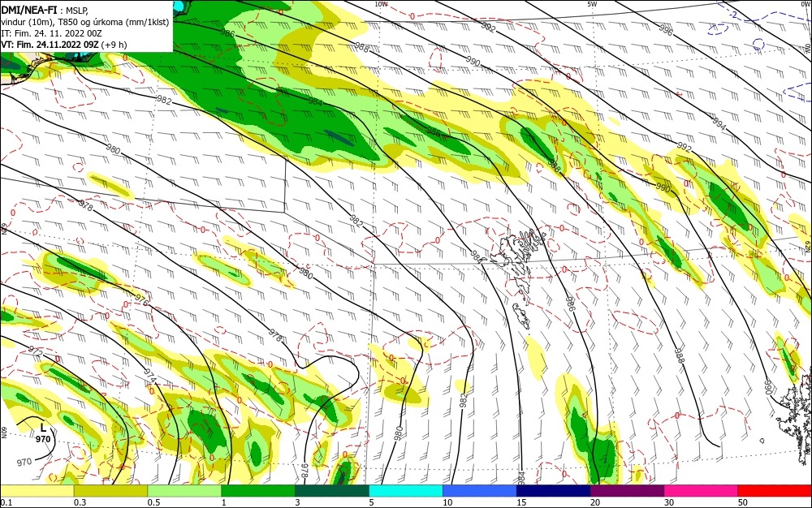Click the magenta 30 mm legend swatch
The height and width of the screenshot is (508, 812).
[x=701, y=491]
